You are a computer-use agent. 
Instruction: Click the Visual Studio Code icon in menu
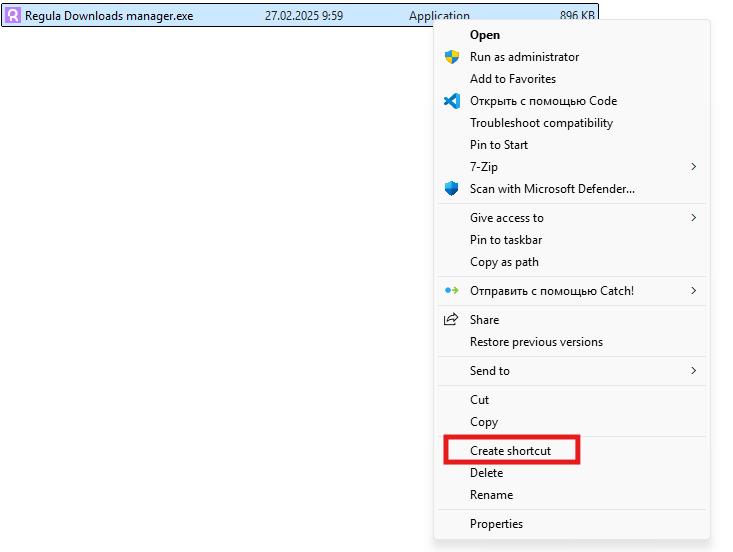[452, 101]
